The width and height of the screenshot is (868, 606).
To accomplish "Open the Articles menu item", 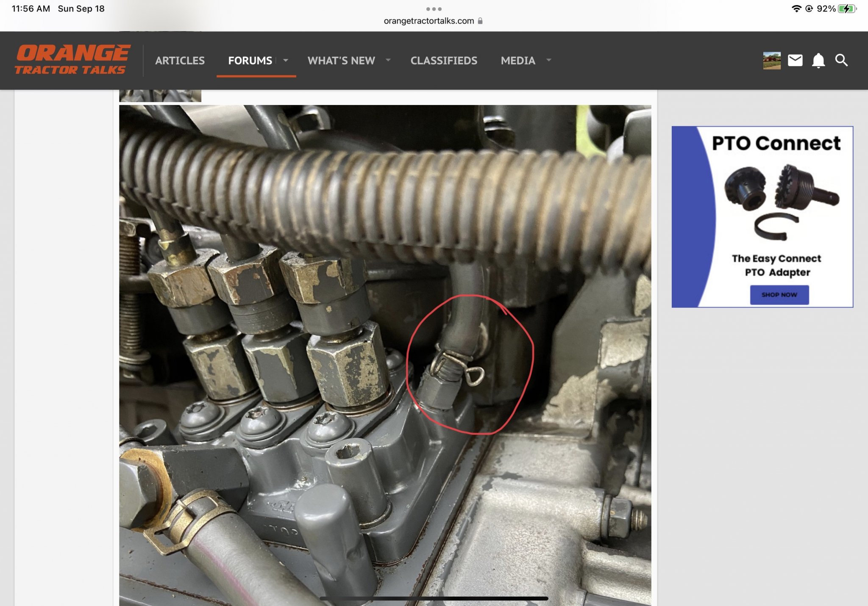I will click(180, 61).
